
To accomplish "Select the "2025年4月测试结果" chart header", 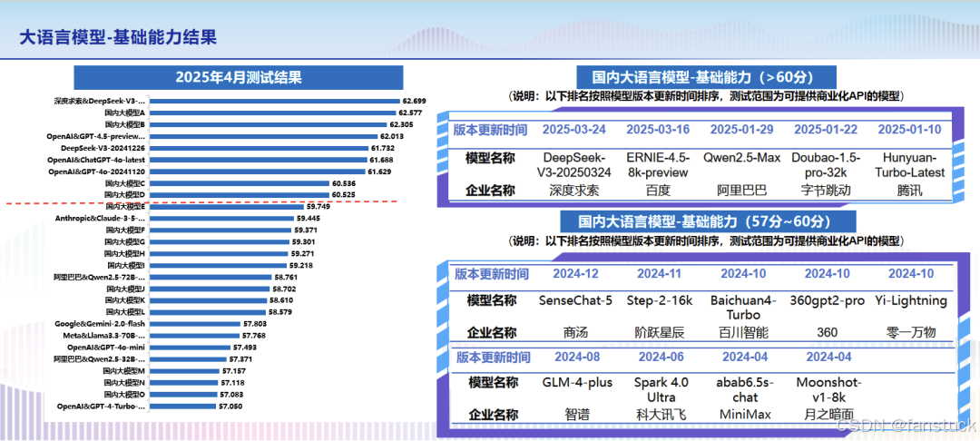I will pos(239,78).
